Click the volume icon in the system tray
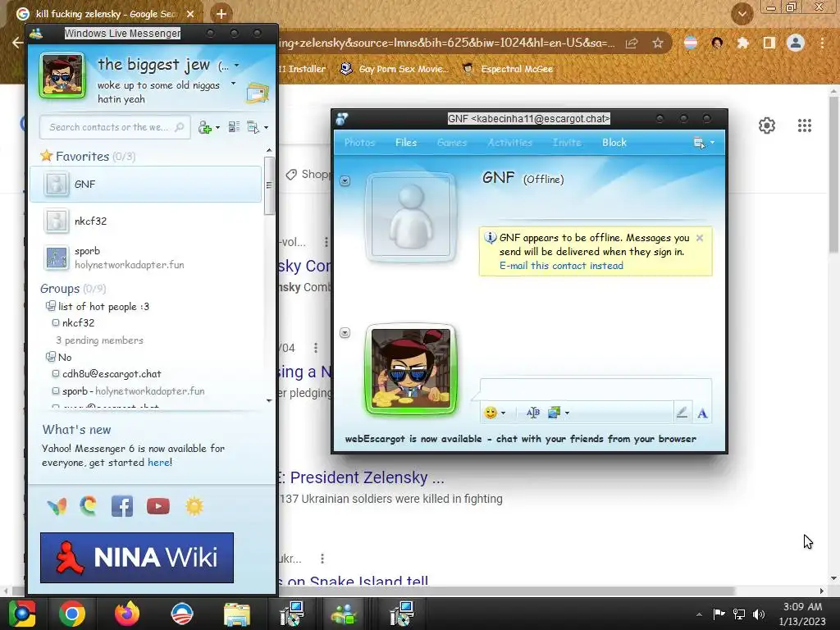This screenshot has width=840, height=630. click(759, 614)
